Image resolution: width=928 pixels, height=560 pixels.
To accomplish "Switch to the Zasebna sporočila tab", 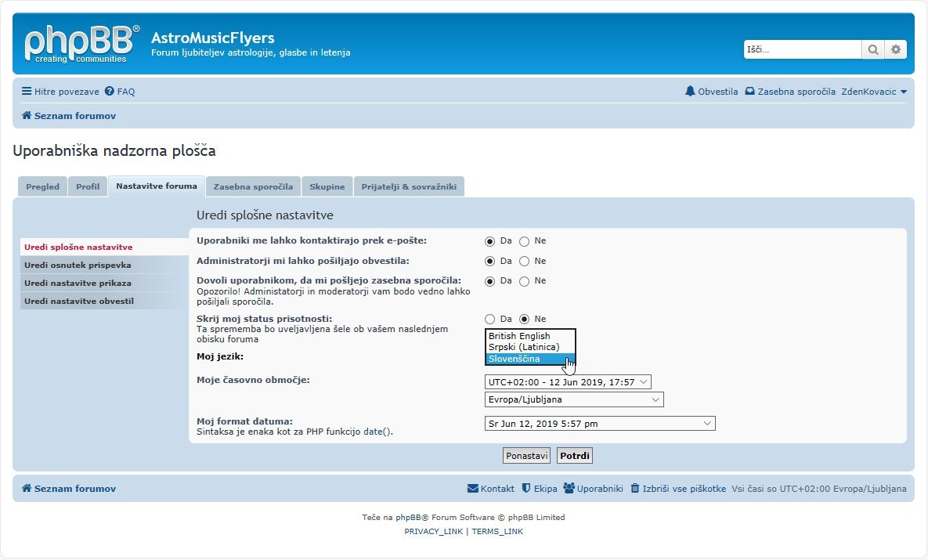I will pyautogui.click(x=253, y=186).
